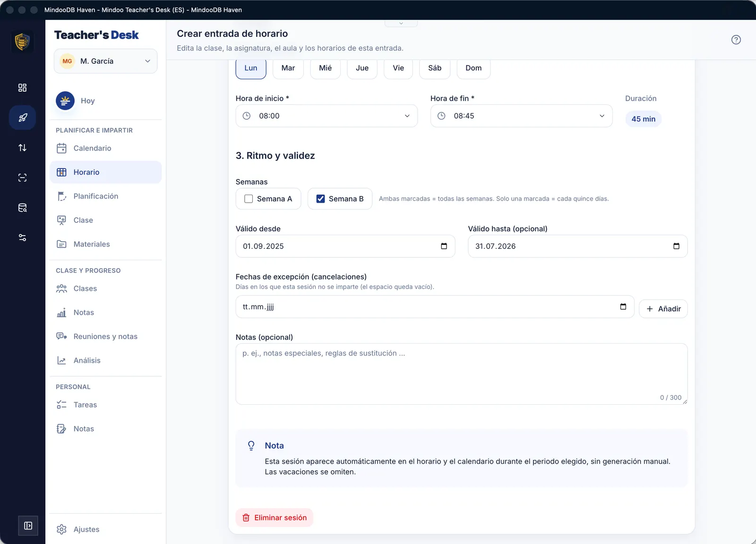This screenshot has width=756, height=544.
Task: Click the calendar picker icon in Válido hasta
Action: pos(676,246)
